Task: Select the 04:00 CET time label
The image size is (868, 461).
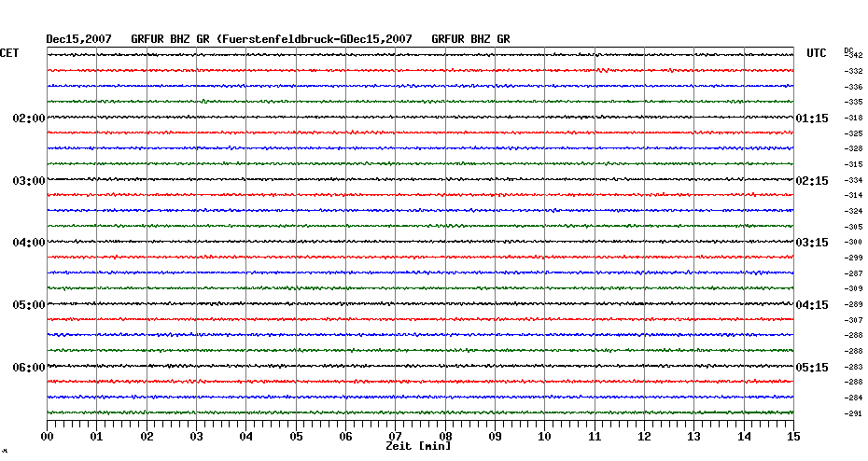Action: 29,243
